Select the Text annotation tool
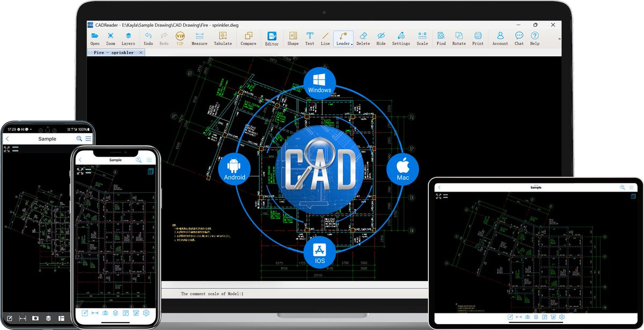The width and height of the screenshot is (644, 330). (x=310, y=38)
